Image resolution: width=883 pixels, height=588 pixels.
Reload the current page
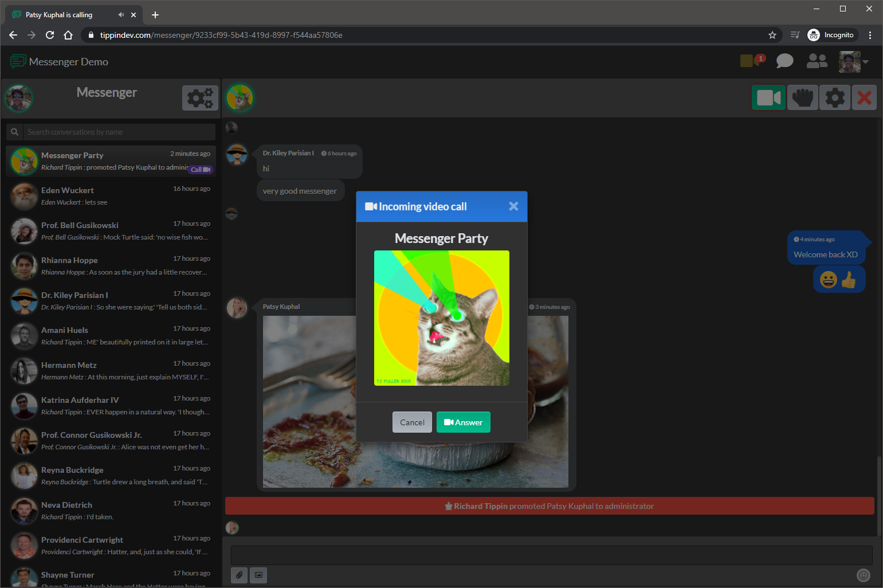tap(50, 35)
